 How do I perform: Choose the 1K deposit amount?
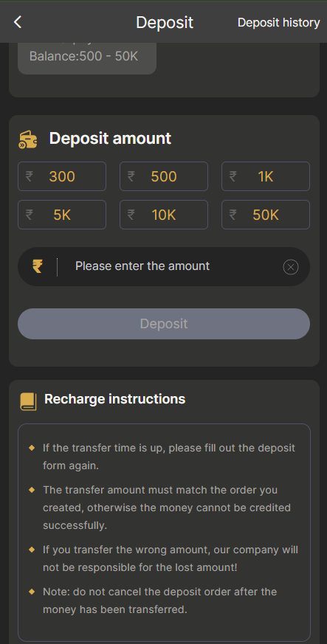coord(266,176)
